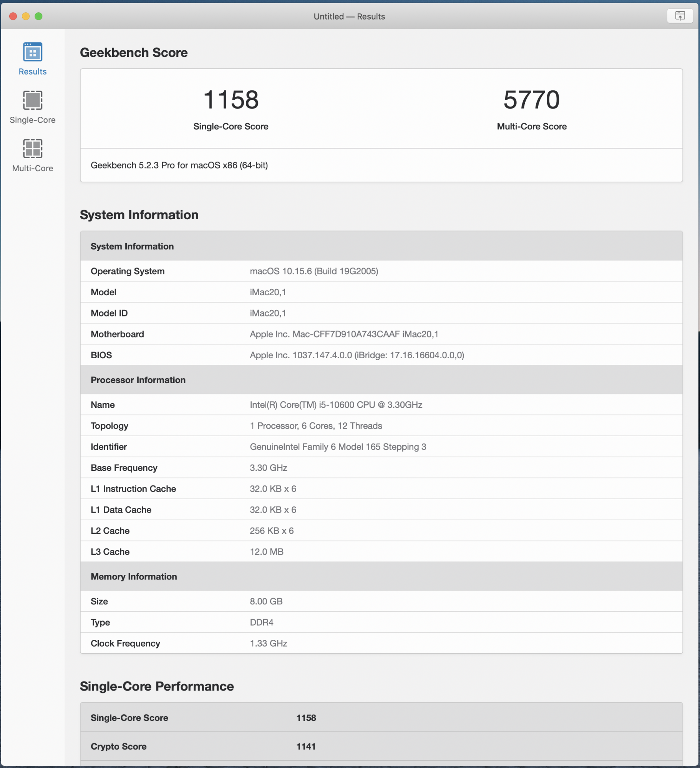
Task: Open the Multi-Core sidebar section
Action: (x=33, y=155)
